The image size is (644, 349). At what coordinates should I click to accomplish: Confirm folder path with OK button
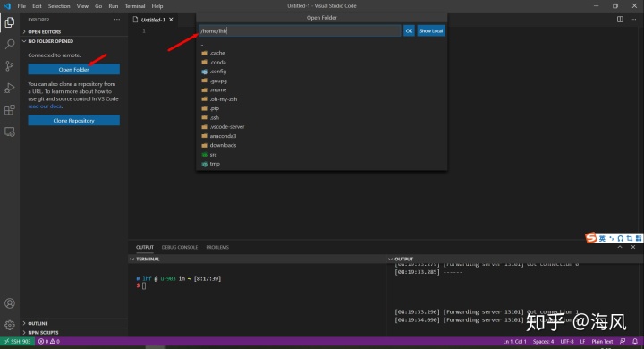pos(409,30)
